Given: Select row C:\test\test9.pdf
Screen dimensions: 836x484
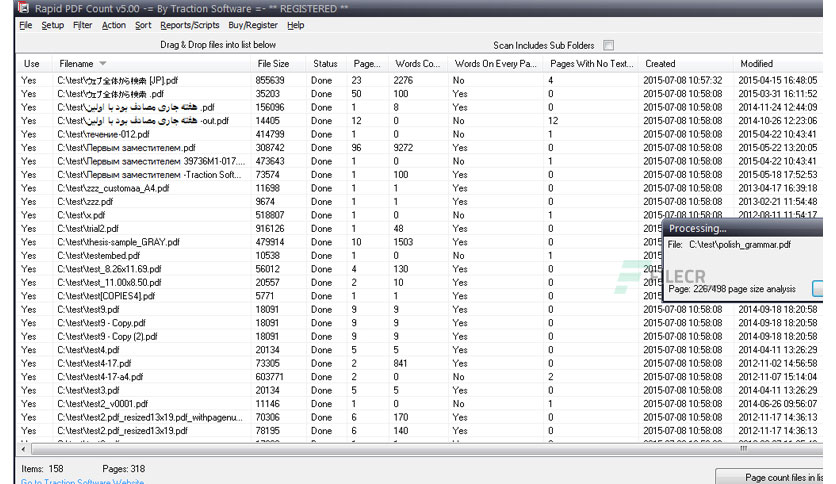Looking at the screenshot, I should [419, 309].
